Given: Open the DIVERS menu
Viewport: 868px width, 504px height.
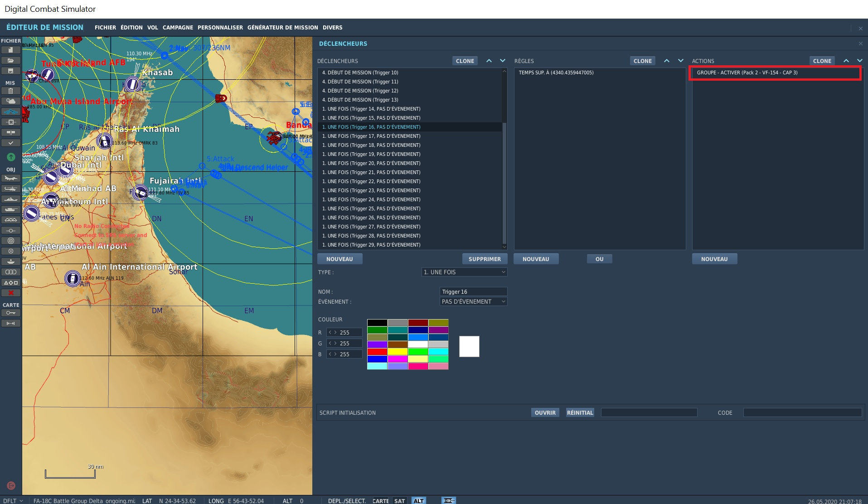Looking at the screenshot, I should coord(333,28).
